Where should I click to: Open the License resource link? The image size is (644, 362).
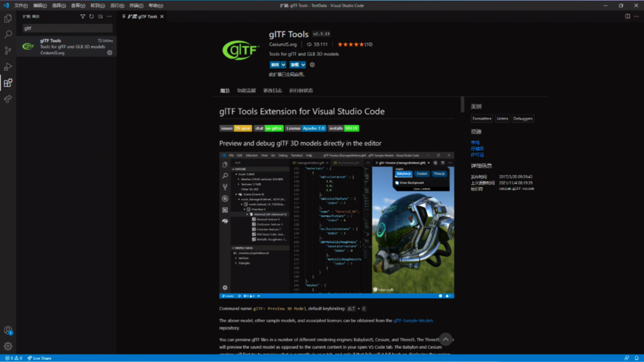(477, 155)
